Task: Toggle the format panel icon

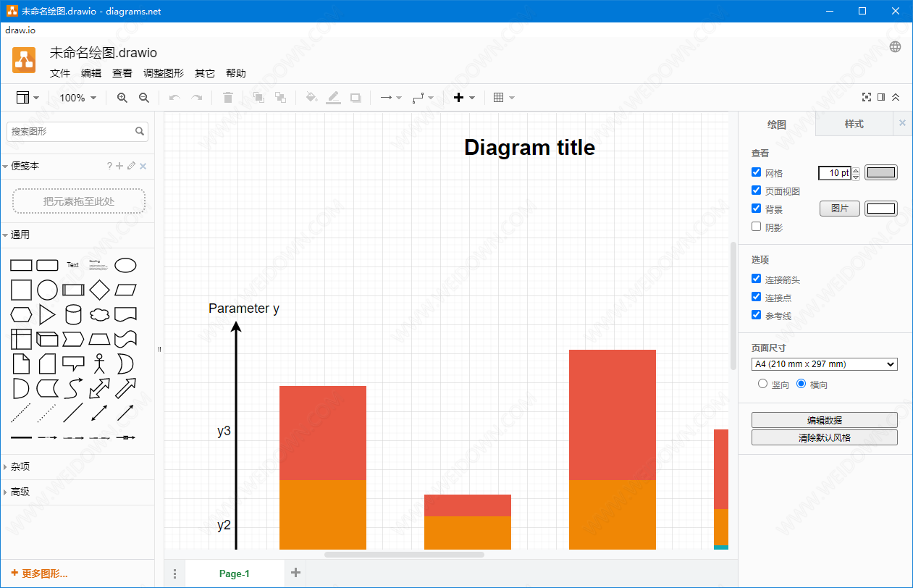Action: tap(881, 97)
